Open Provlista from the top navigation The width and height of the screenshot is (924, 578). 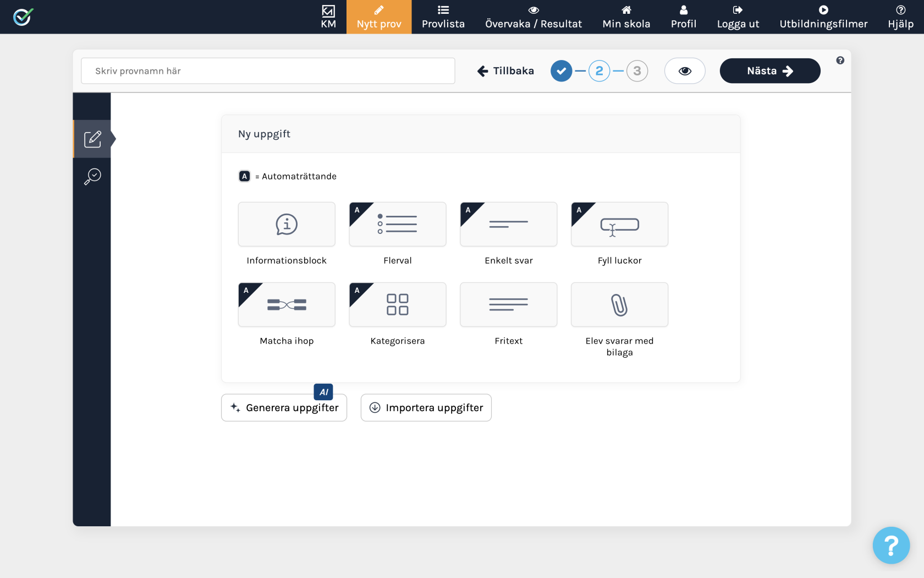443,17
